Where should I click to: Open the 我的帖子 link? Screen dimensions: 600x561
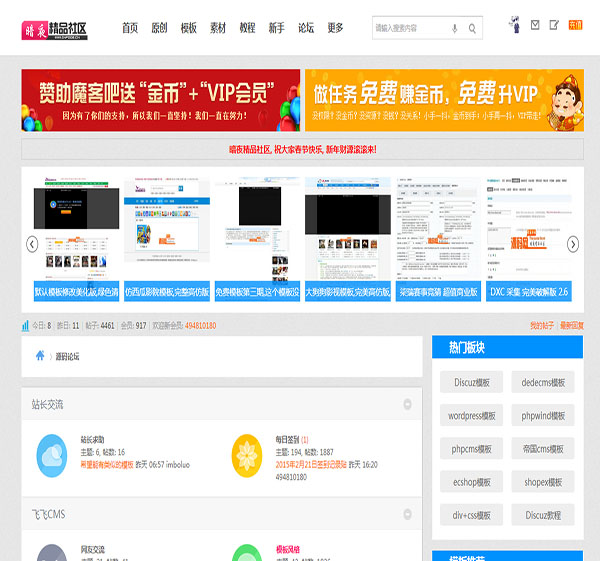point(542,326)
